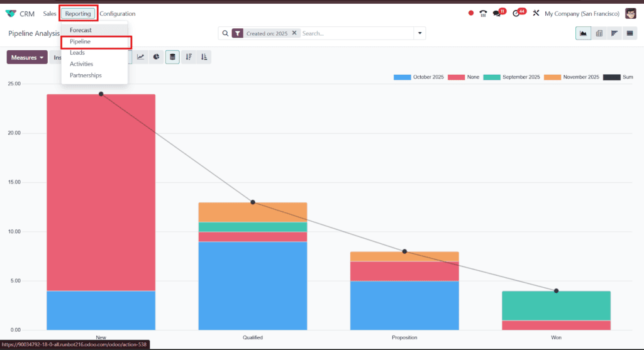Open the VoIP phone icon

483,13
